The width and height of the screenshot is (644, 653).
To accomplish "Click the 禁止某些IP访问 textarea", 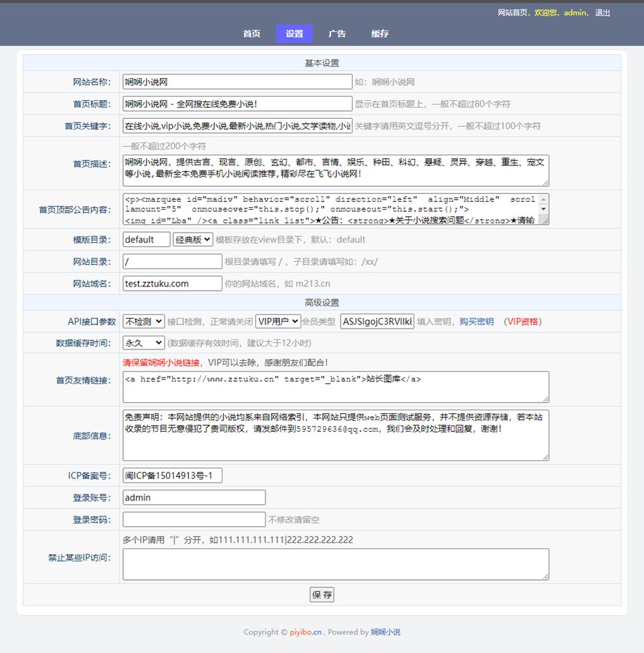I will [x=336, y=563].
